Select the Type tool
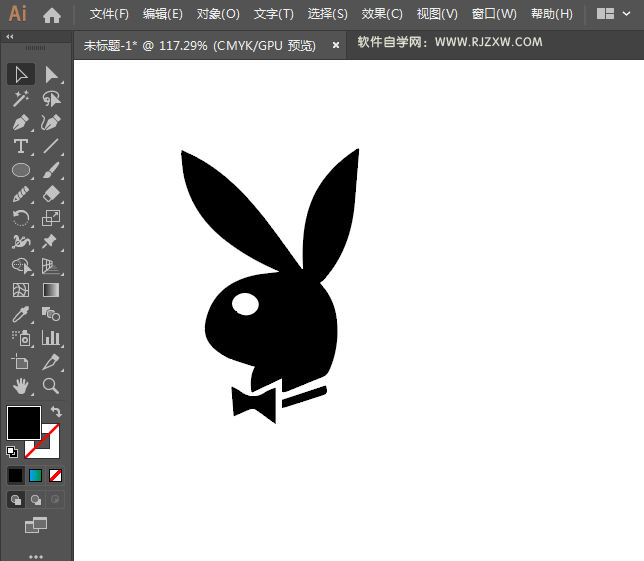 (x=21, y=146)
